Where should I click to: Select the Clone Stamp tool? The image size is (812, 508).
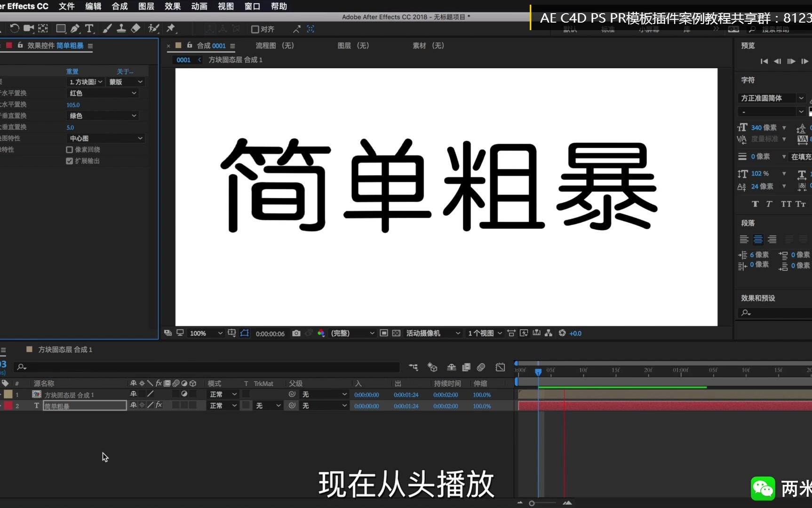[121, 29]
